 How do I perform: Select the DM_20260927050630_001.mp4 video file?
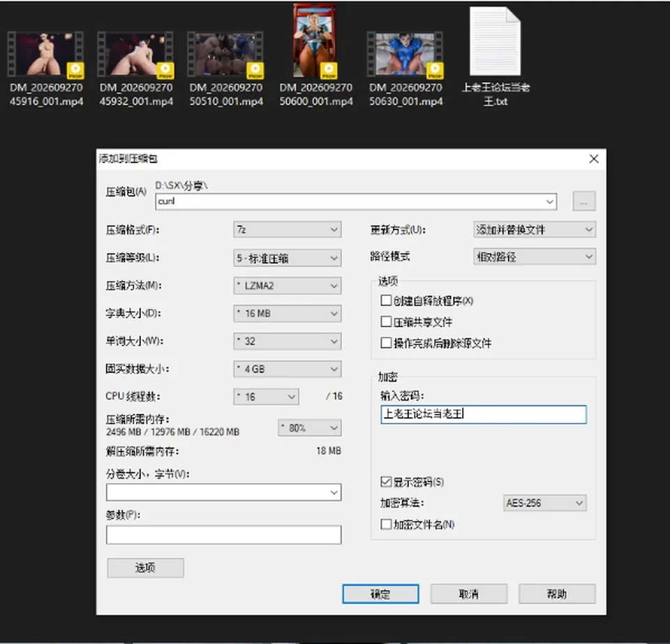tap(405, 68)
